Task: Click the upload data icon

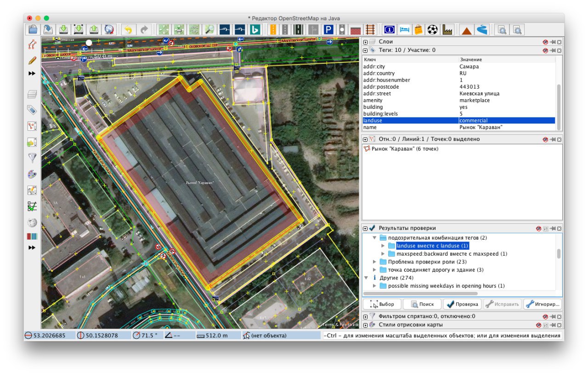Action: coord(94,30)
